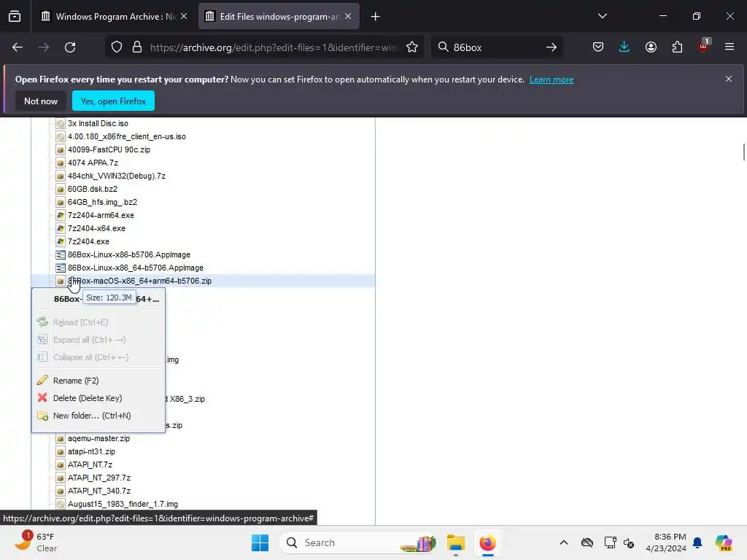Click the Not now button
This screenshot has width=747, height=560.
click(x=41, y=101)
